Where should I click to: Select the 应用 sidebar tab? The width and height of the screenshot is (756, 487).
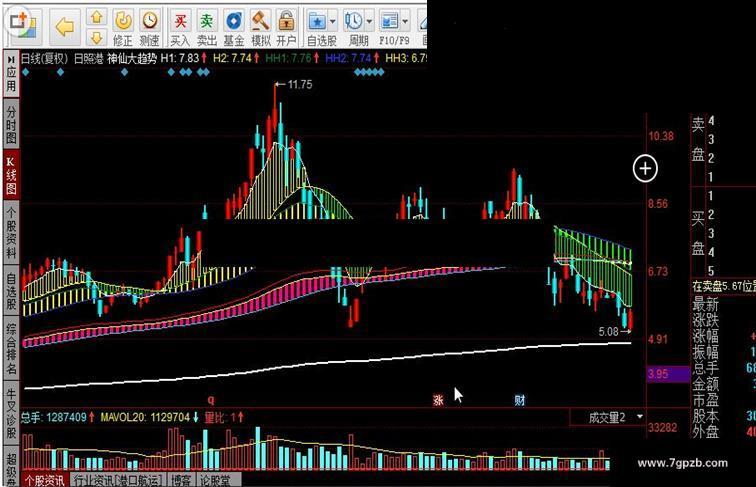[11, 74]
